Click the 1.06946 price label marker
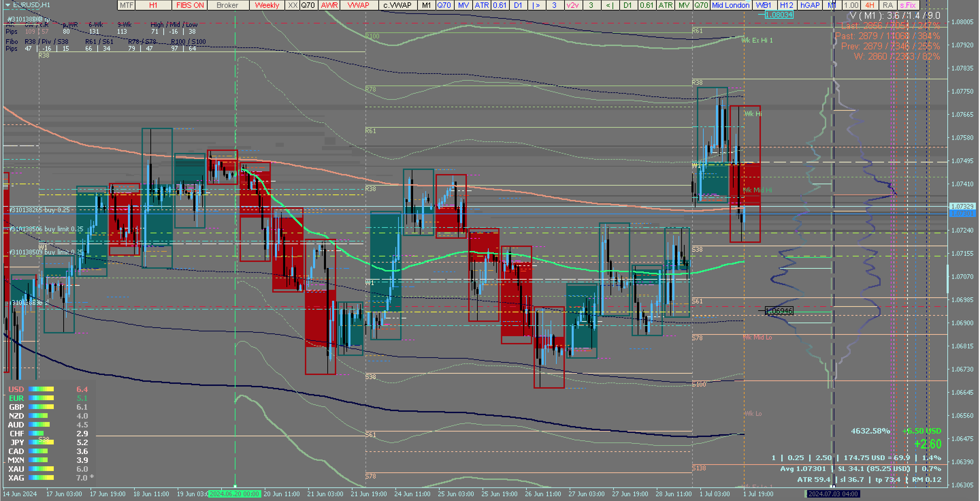The width and height of the screenshot is (980, 501). (x=779, y=311)
